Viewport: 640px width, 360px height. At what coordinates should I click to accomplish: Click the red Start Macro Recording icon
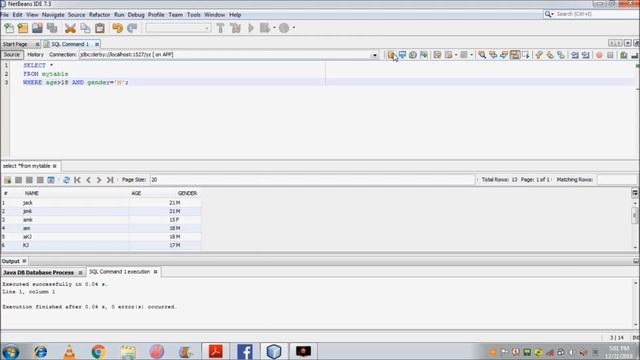pyautogui.click(x=599, y=54)
